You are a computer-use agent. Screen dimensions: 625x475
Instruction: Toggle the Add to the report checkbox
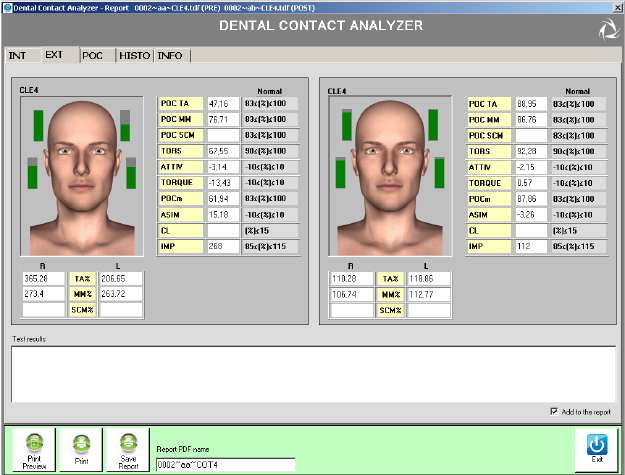[555, 411]
